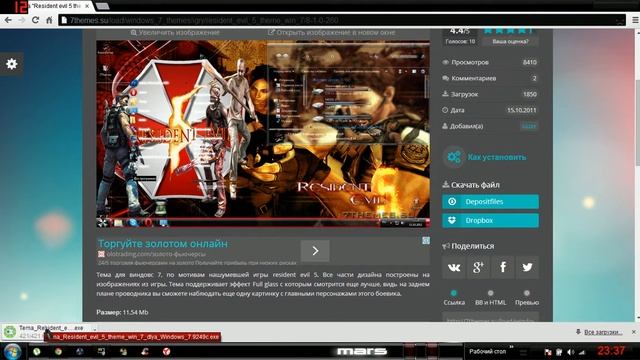Open the Chrome hamburger menu
640x360 pixels.
tap(636, 20)
